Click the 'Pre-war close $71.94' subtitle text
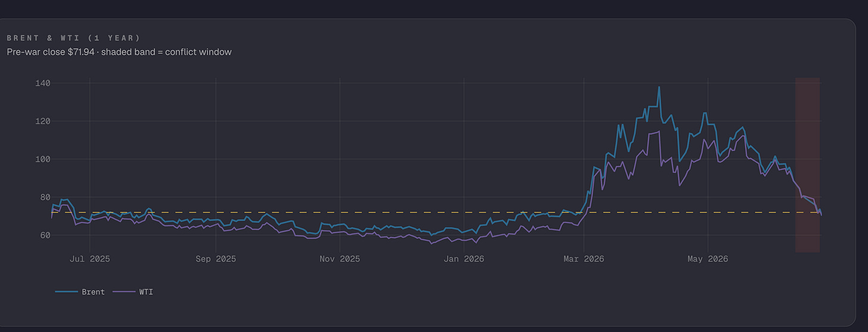Image resolution: width=868 pixels, height=332 pixels. pos(50,52)
